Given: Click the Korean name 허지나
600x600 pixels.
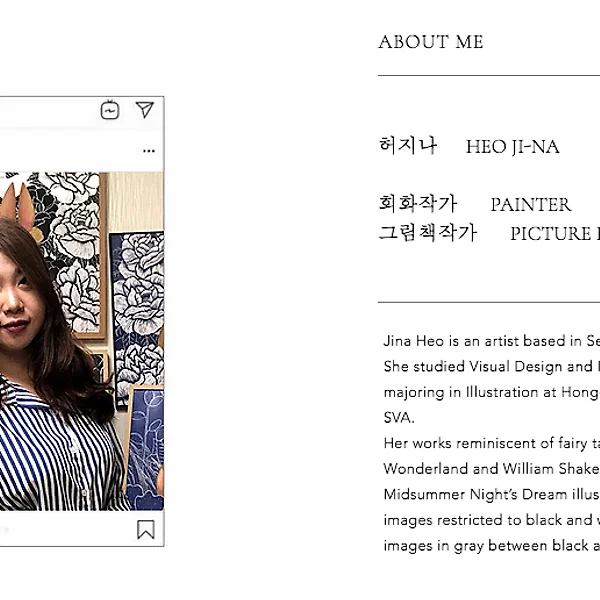Looking at the screenshot, I should click(408, 146).
